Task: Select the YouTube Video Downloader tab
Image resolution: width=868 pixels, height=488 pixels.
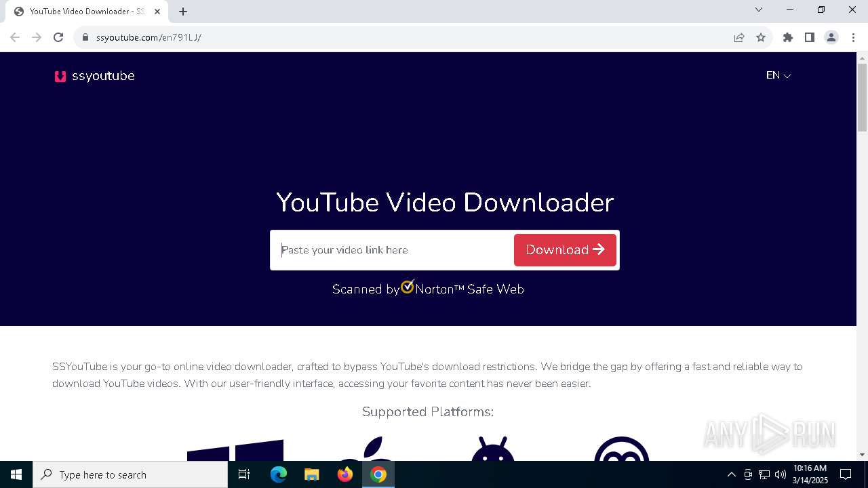Action: click(87, 12)
